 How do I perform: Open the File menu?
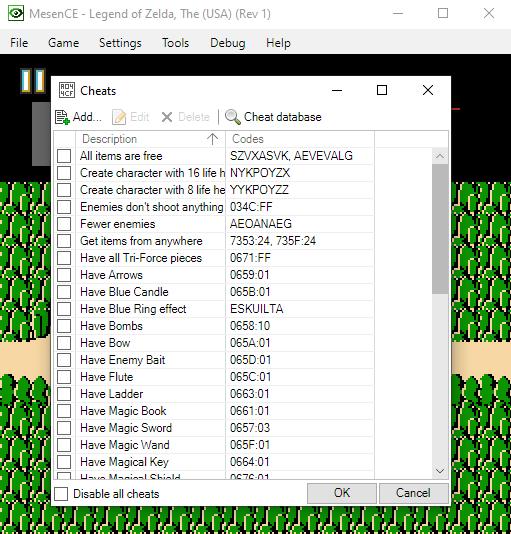tap(19, 43)
